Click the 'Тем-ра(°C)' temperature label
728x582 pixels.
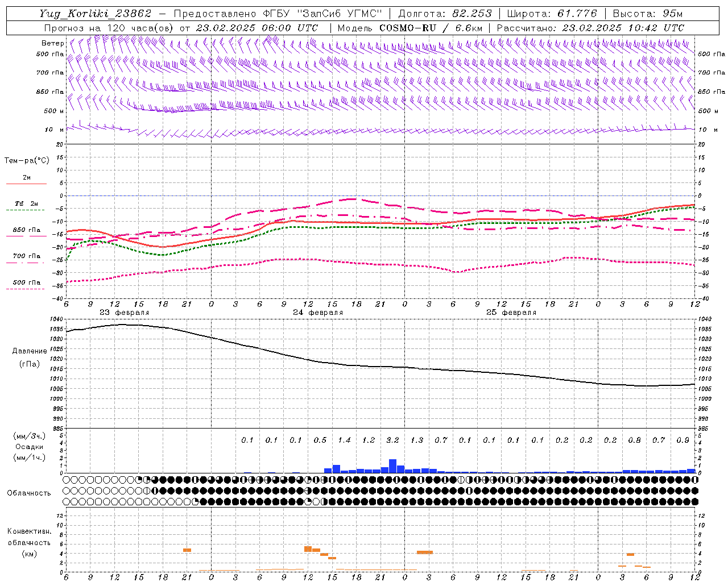pos(27,161)
